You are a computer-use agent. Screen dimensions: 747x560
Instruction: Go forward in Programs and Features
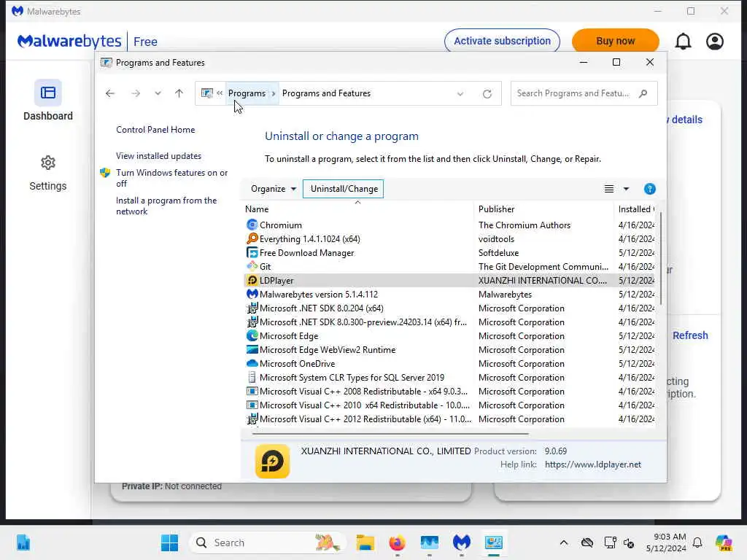[x=136, y=93]
